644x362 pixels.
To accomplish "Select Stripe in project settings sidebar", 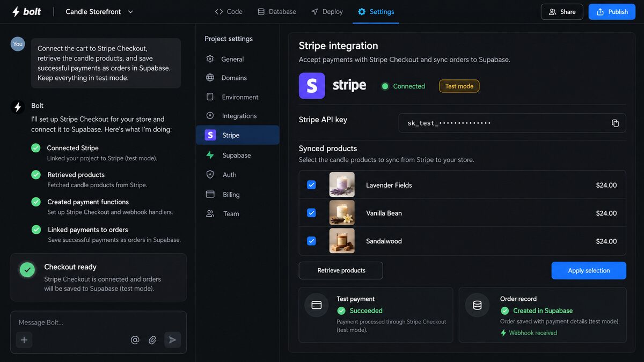I will (x=238, y=135).
